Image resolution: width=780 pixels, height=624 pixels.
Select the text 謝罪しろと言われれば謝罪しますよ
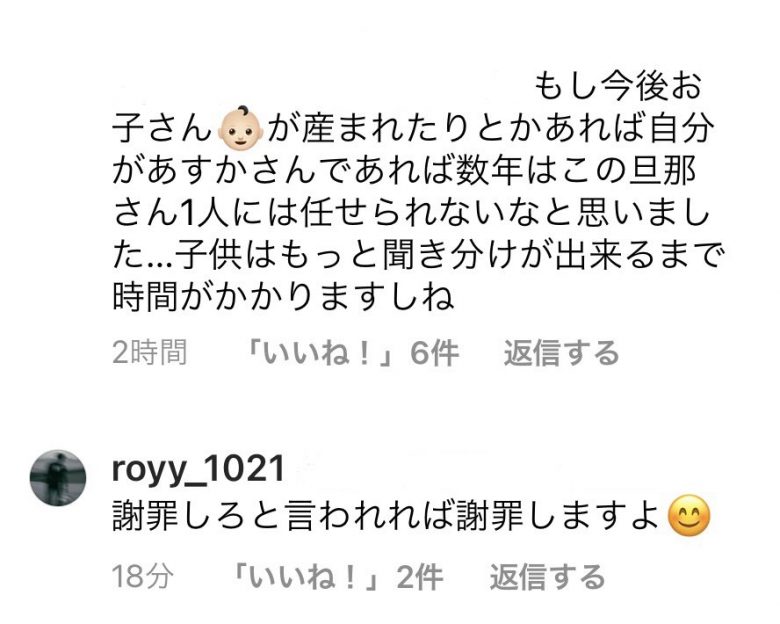(x=386, y=516)
